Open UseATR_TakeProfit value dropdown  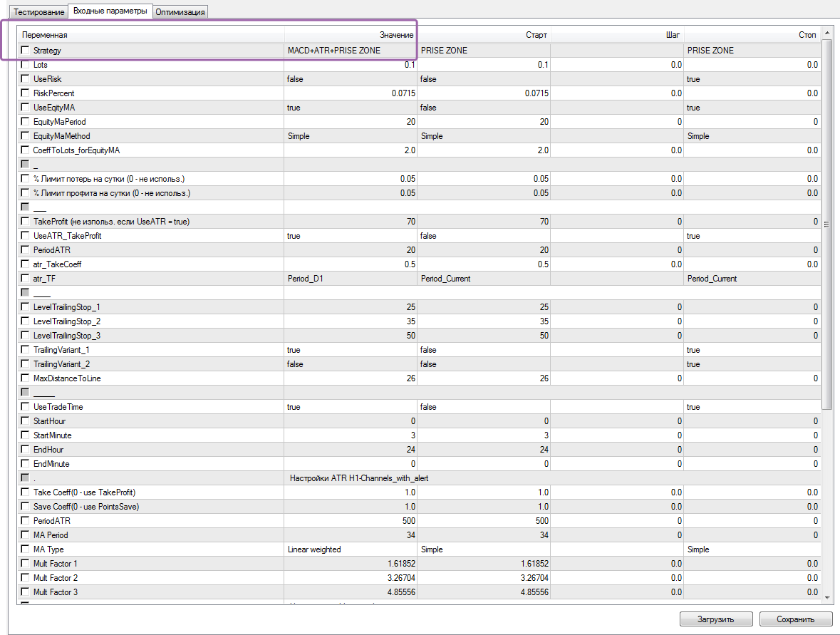[x=351, y=236]
